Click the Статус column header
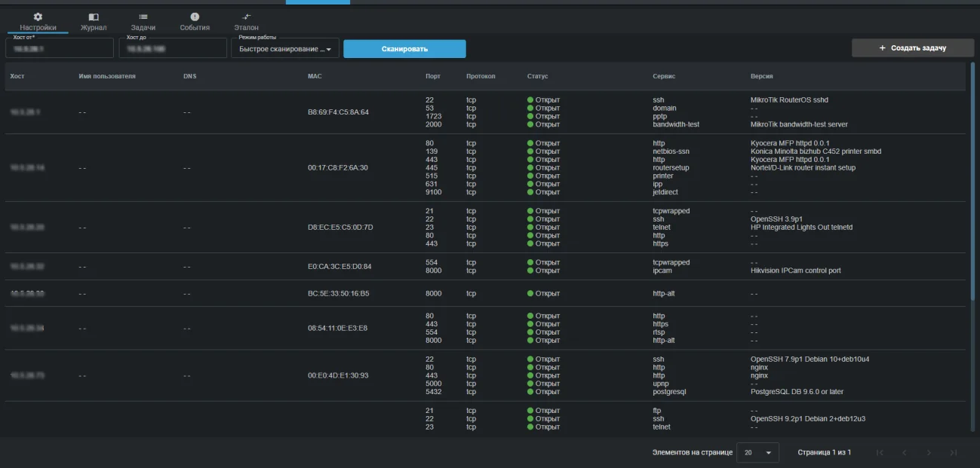Viewport: 980px width, 468px height. click(x=538, y=76)
